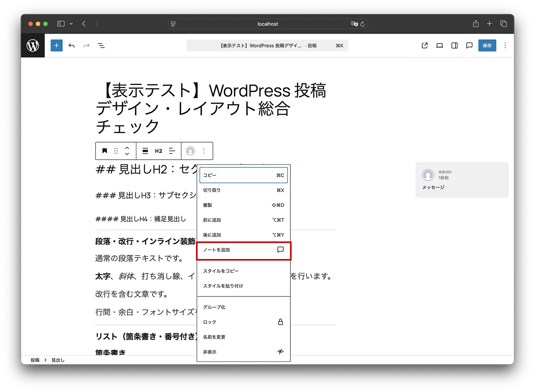The width and height of the screenshot is (535, 392).
Task: Click the avatar circle icon in block toolbar
Action: coord(190,151)
